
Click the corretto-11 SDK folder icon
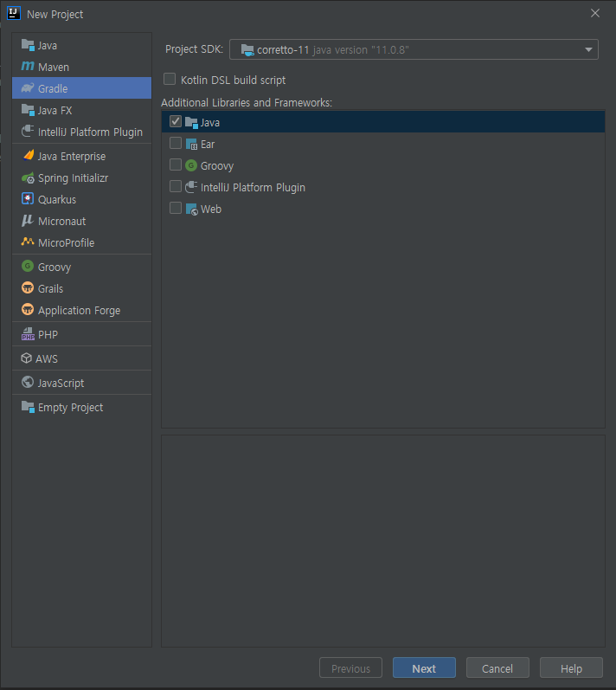[x=247, y=49]
